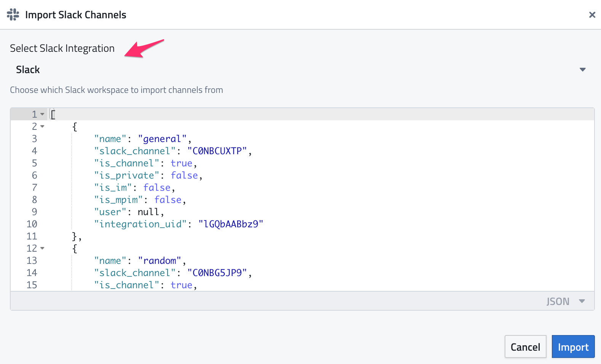The width and height of the screenshot is (601, 364).
Task: Click the "random" name value on line 13
Action: (160, 261)
